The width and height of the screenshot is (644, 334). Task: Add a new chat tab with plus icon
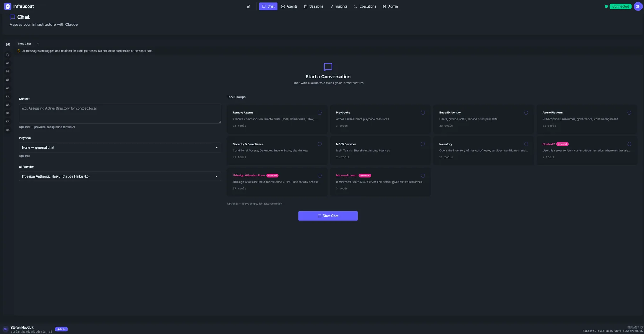click(x=38, y=44)
